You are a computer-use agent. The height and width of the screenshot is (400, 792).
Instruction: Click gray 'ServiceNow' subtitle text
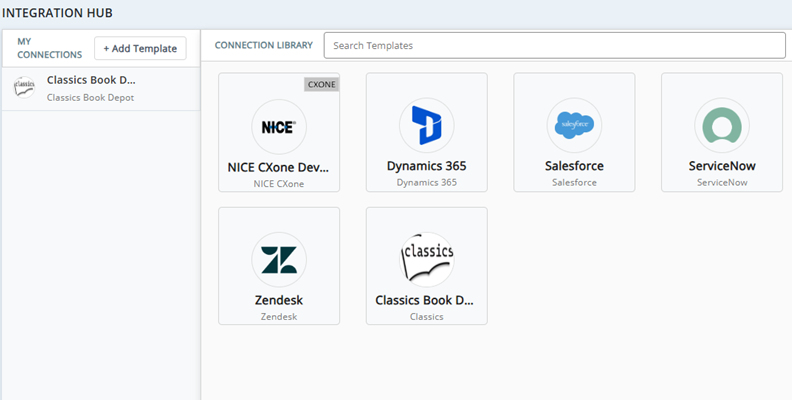pyautogui.click(x=722, y=182)
